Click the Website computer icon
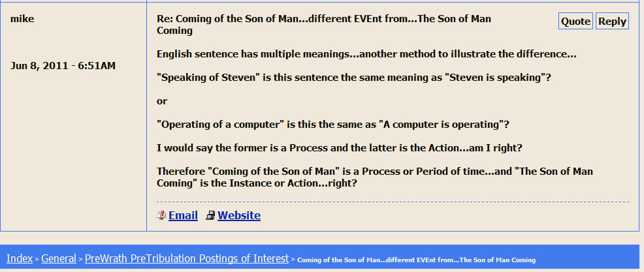The height and width of the screenshot is (272, 644). point(210,215)
